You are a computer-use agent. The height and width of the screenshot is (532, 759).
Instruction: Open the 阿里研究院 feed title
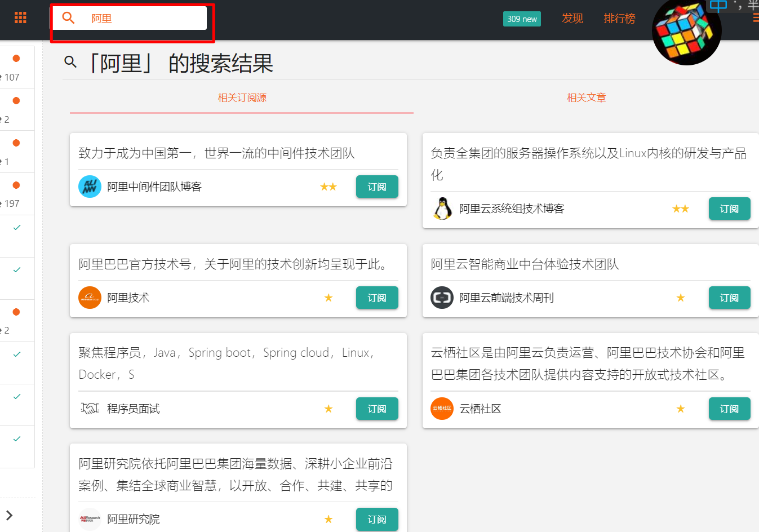click(x=134, y=519)
